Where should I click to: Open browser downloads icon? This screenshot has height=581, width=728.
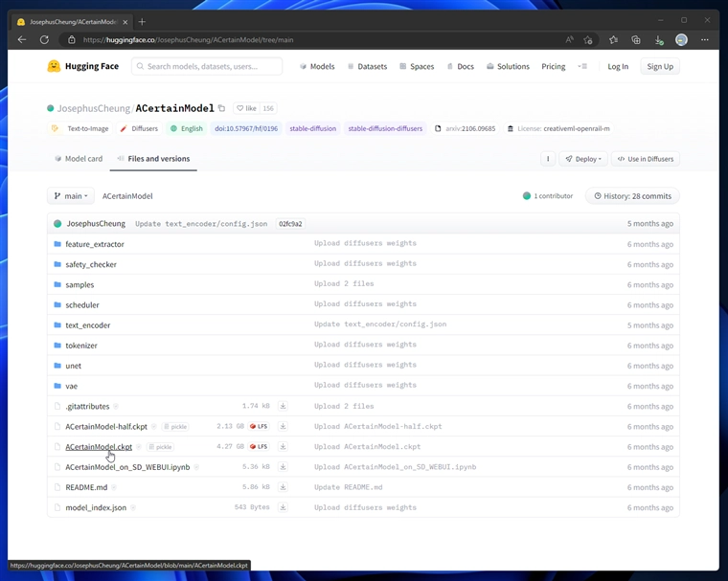tap(659, 40)
